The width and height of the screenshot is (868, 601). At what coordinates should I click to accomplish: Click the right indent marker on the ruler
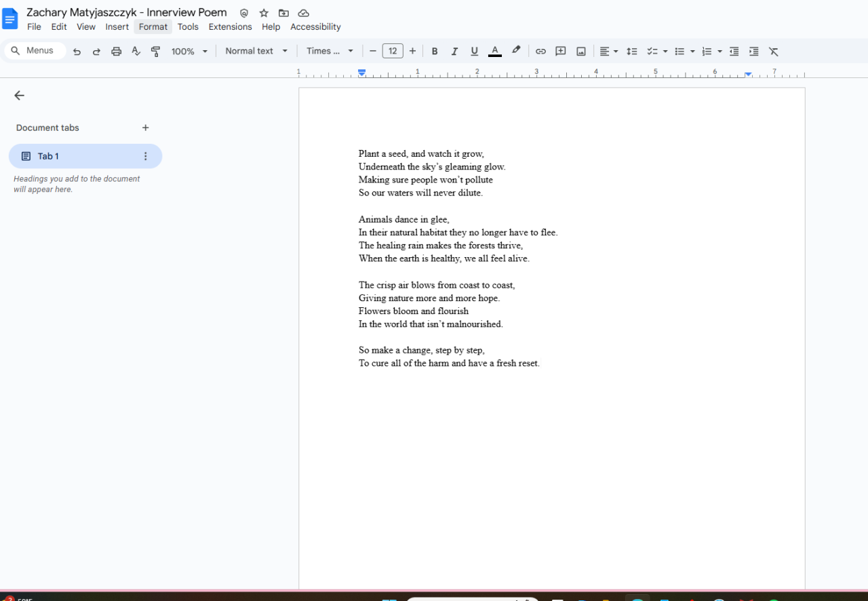click(748, 74)
